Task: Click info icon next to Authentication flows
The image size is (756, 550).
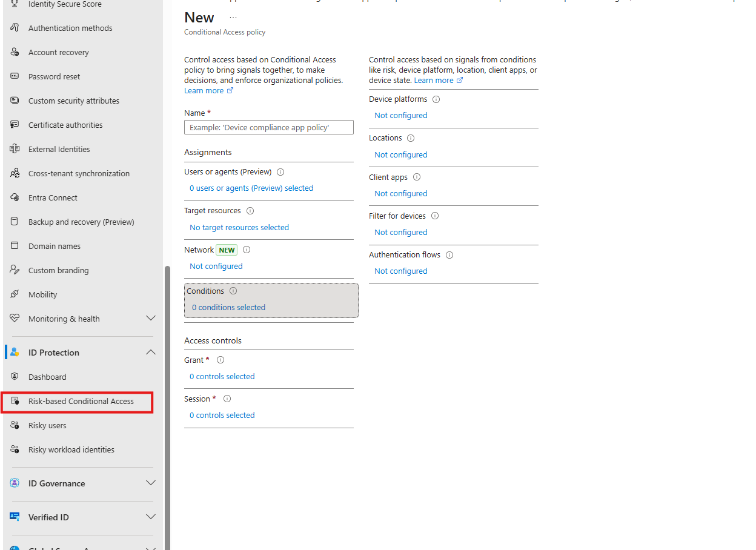Action: [449, 255]
